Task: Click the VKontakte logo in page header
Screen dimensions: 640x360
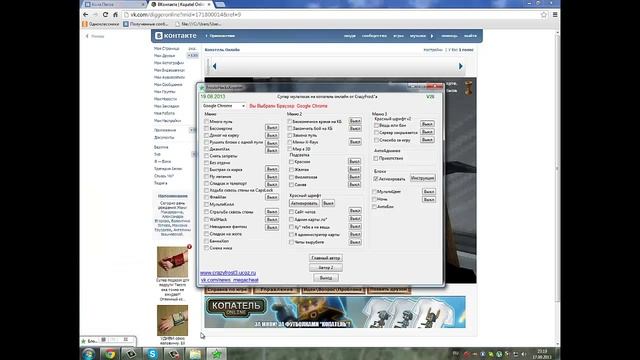Action: [176, 36]
